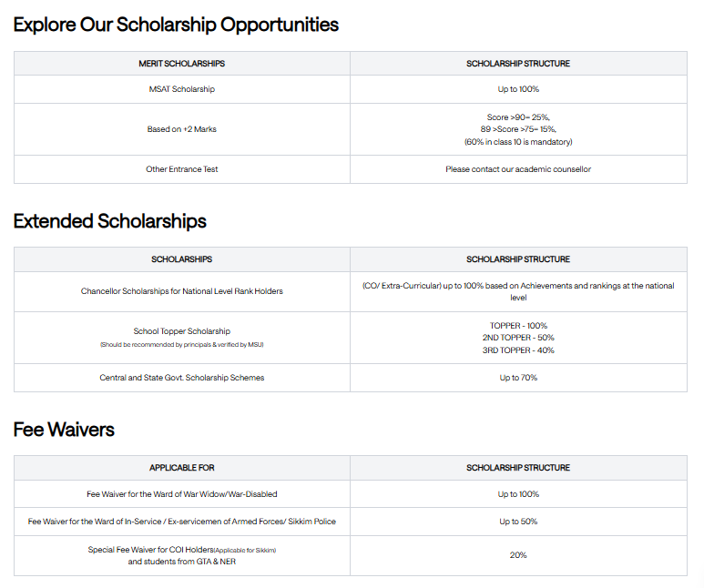The height and width of the screenshot is (588, 704).
Task: Click the principals recommendation note under School Topper
Action: point(182,345)
